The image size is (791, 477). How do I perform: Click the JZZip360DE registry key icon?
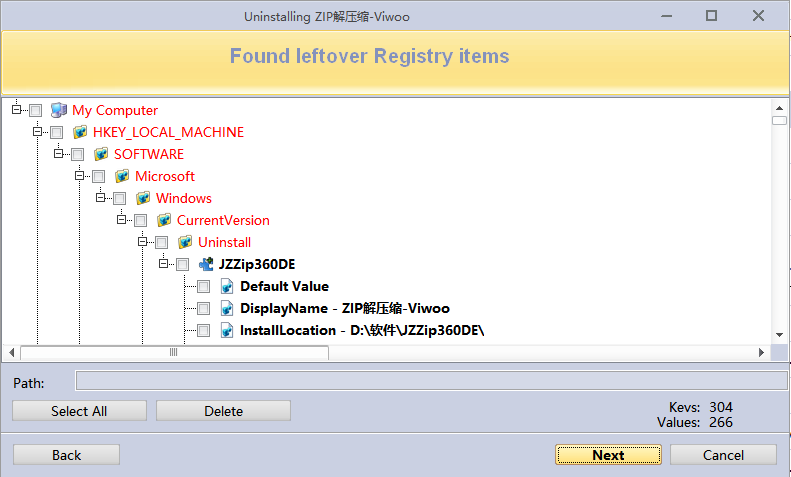click(x=206, y=264)
